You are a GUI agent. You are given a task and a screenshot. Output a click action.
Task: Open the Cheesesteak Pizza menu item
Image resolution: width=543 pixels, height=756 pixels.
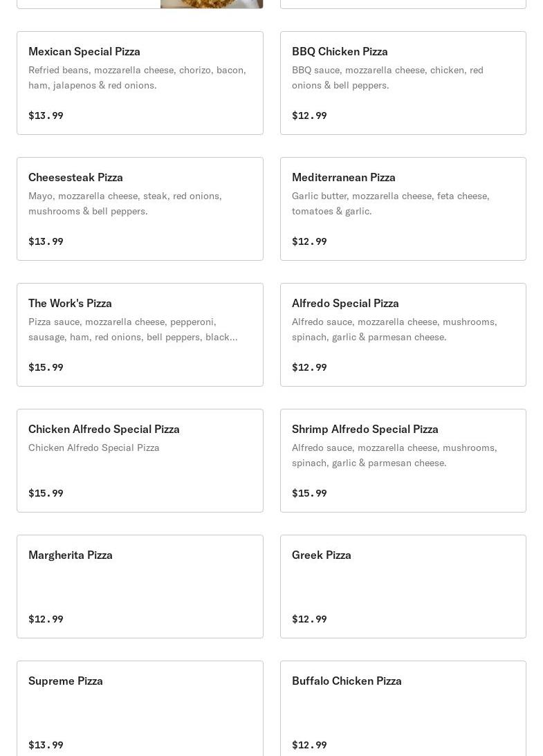[x=140, y=209]
